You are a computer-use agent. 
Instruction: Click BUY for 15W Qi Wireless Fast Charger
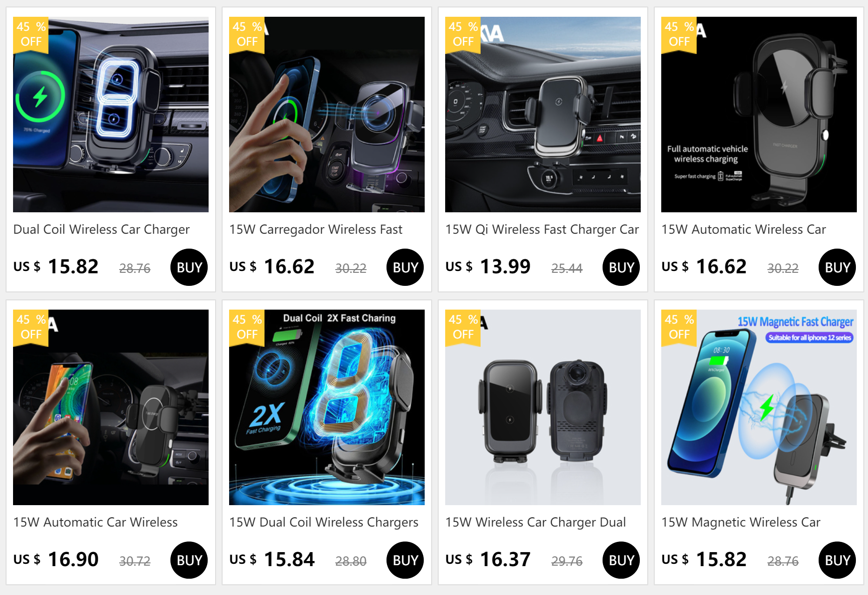621,267
